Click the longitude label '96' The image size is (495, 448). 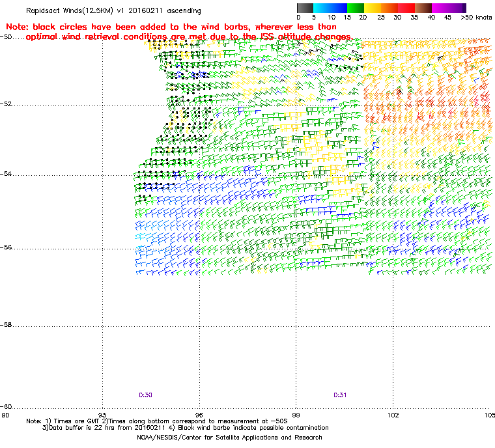click(x=199, y=415)
